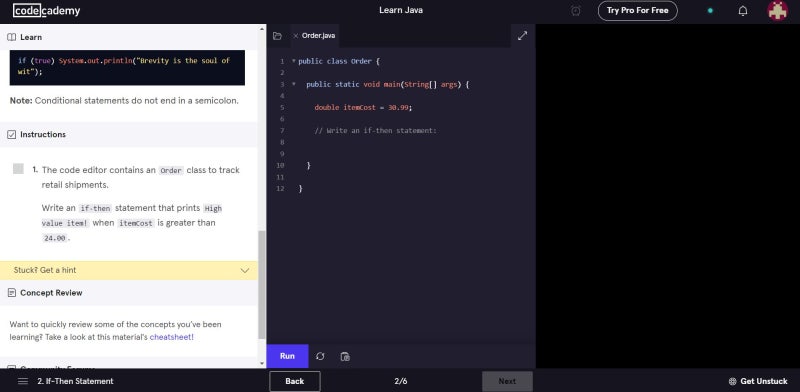The image size is (800, 392).
Task: Collapse the main method fold arrow
Action: pos(293,84)
